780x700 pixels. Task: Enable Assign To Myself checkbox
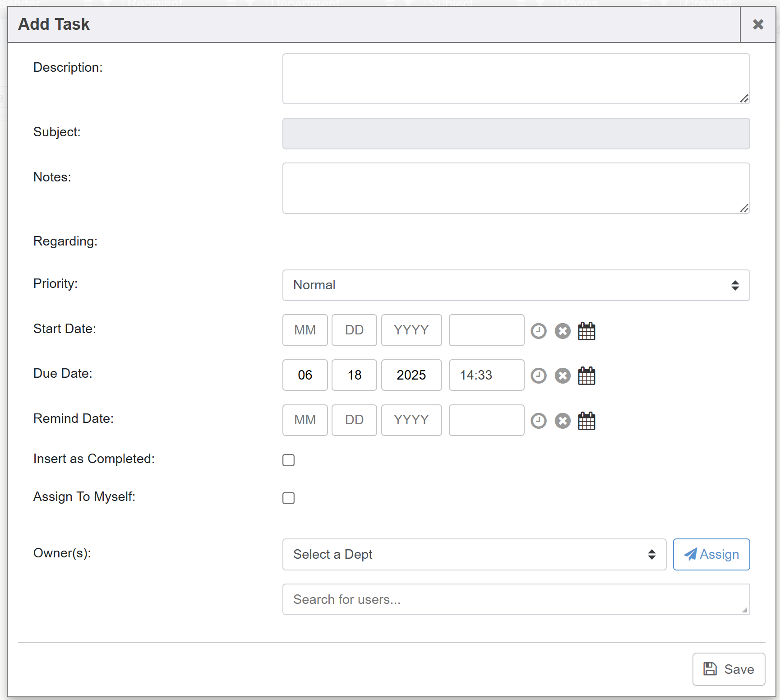(x=289, y=498)
